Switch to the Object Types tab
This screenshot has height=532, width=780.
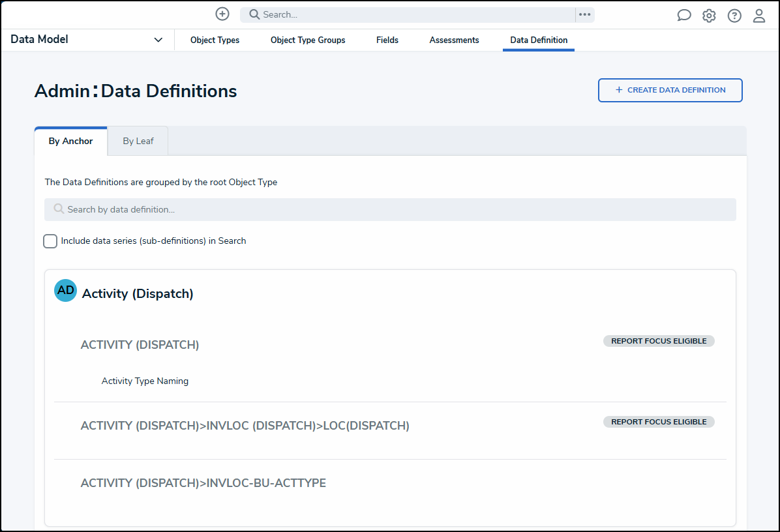(x=215, y=40)
